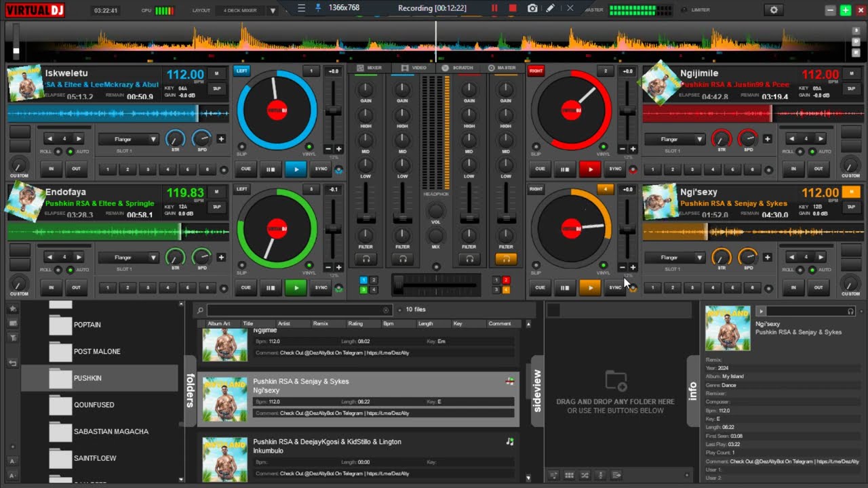Image resolution: width=868 pixels, height=488 pixels.
Task: Click the loop OUT button on Iskweletu deck
Action: (76, 169)
